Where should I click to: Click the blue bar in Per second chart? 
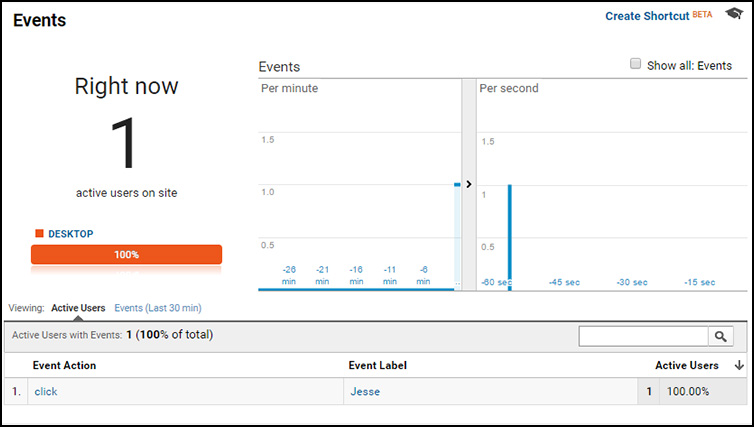tap(510, 236)
